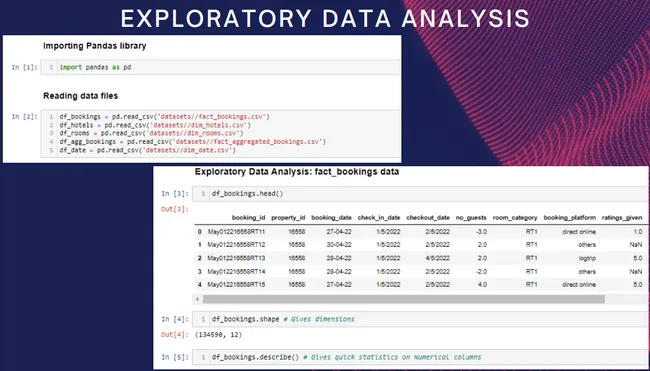650x371 pixels.
Task: Click the Out[3]: output prompt
Action: tap(175, 209)
